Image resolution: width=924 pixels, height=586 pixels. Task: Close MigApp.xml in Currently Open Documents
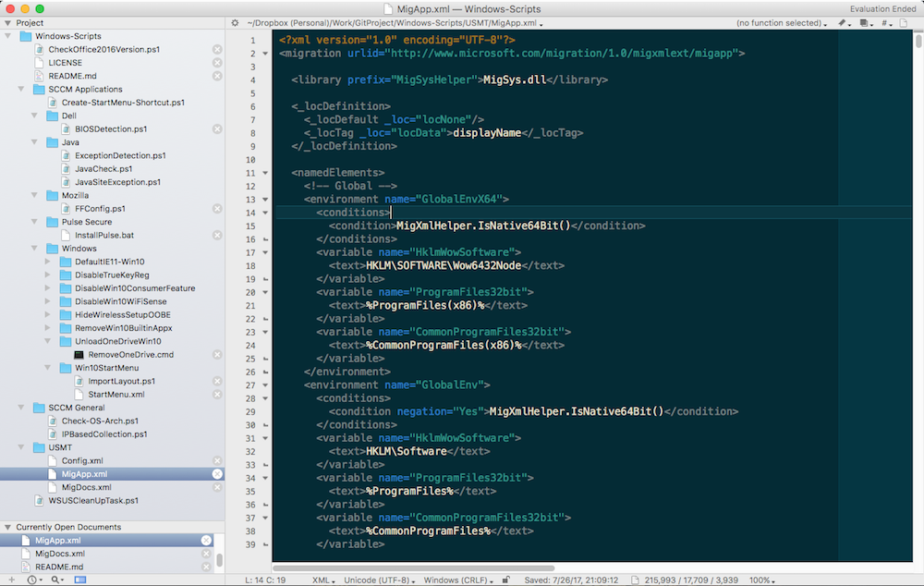(206, 541)
